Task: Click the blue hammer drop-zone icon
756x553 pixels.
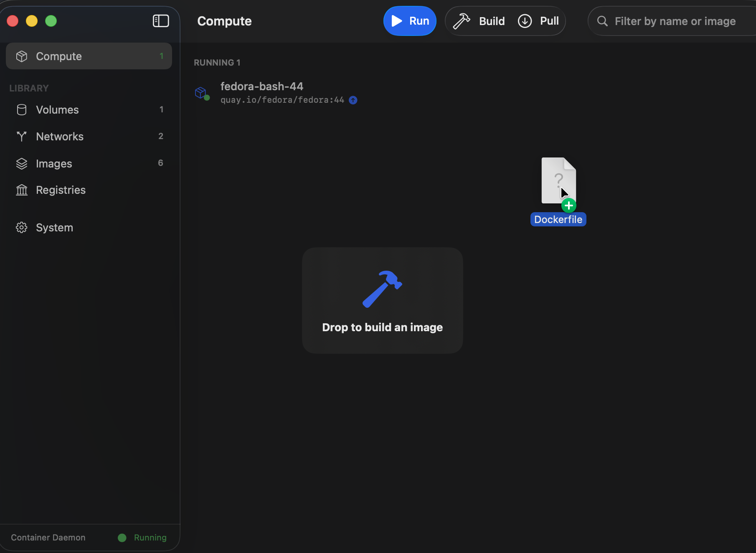Action: pyautogui.click(x=382, y=289)
